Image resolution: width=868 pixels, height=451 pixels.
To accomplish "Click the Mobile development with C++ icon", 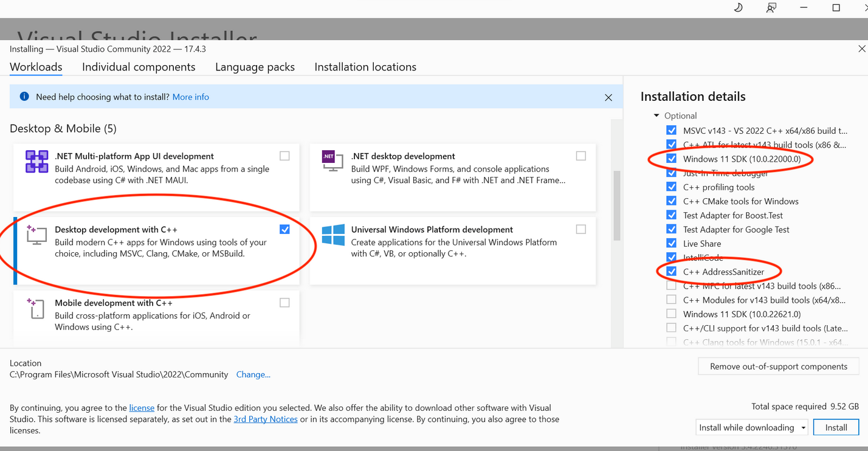I will [x=36, y=308].
